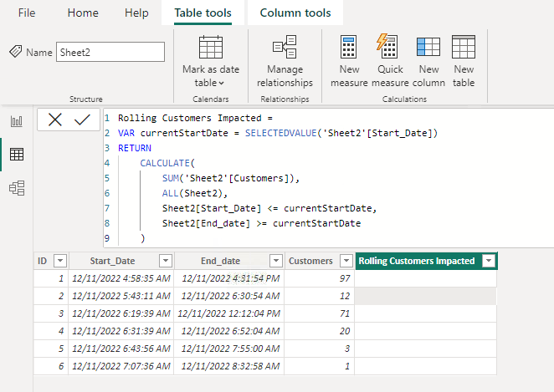Click formula line 1 Rolling Customers Impacted
Image resolution: width=554 pixels, height=392 pixels.
(195, 118)
